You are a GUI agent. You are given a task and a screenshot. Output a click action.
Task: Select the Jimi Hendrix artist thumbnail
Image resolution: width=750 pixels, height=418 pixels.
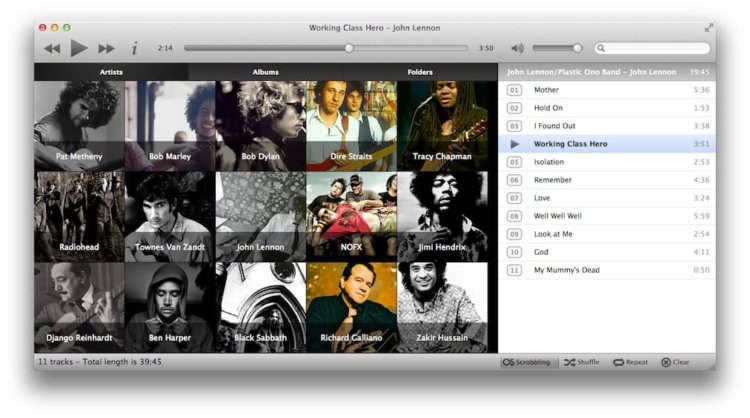(x=442, y=217)
